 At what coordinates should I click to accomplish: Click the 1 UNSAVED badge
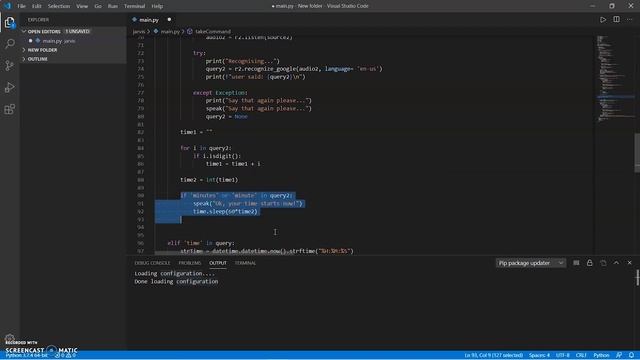pos(78,31)
